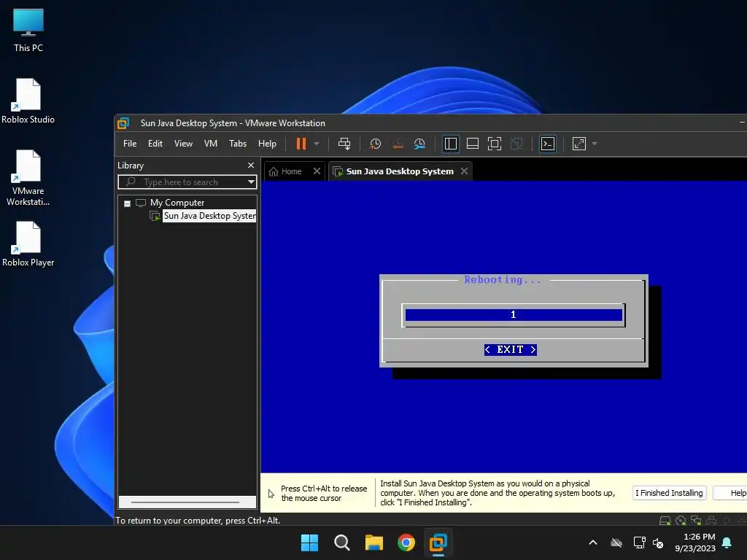Screen dimensions: 747x560
Task: Open the notifications bell icon
Action: [x=727, y=542]
